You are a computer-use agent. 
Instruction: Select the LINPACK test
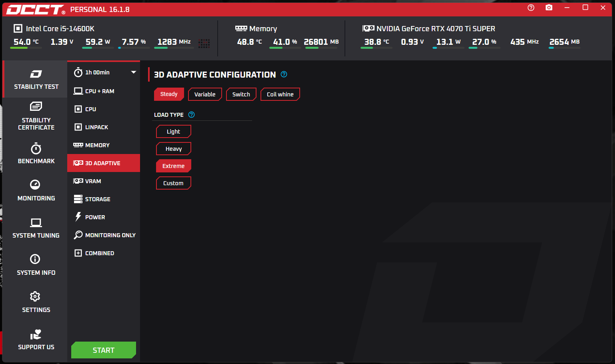click(x=104, y=127)
